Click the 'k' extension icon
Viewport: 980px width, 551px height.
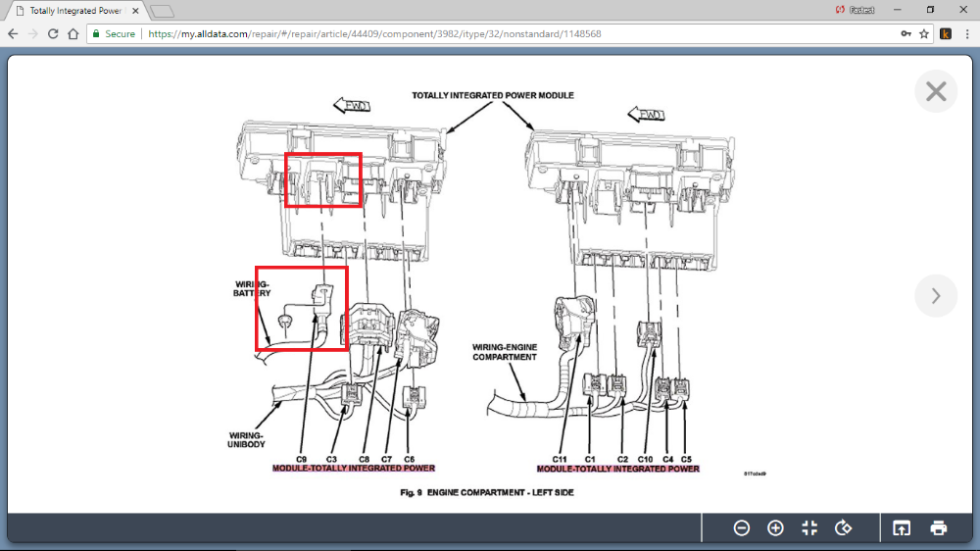tap(946, 33)
